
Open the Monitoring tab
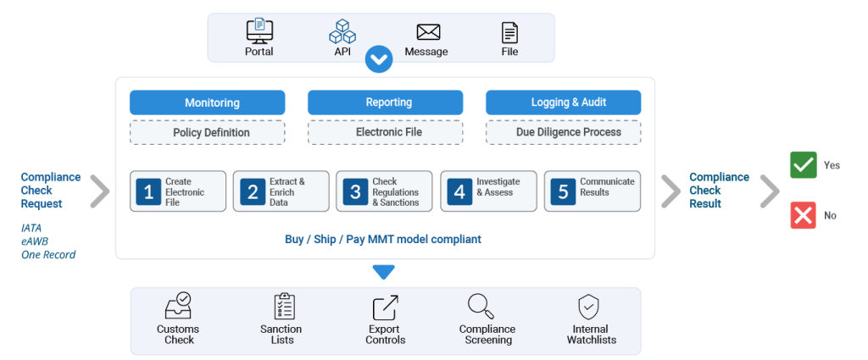207,102
